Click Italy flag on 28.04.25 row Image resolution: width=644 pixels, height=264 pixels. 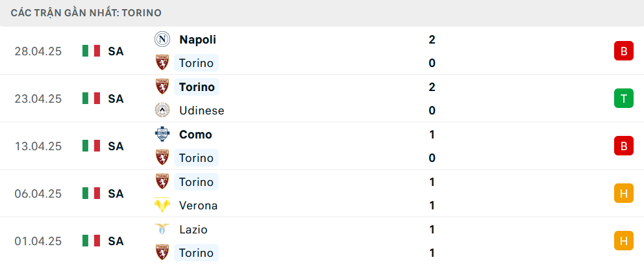pyautogui.click(x=91, y=51)
